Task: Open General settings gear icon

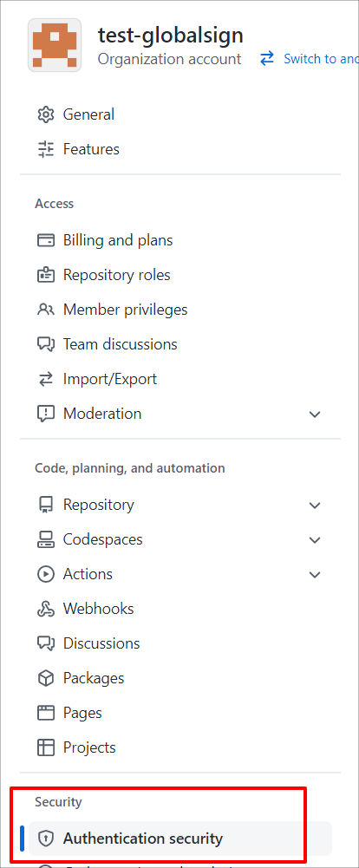Action: tap(45, 114)
